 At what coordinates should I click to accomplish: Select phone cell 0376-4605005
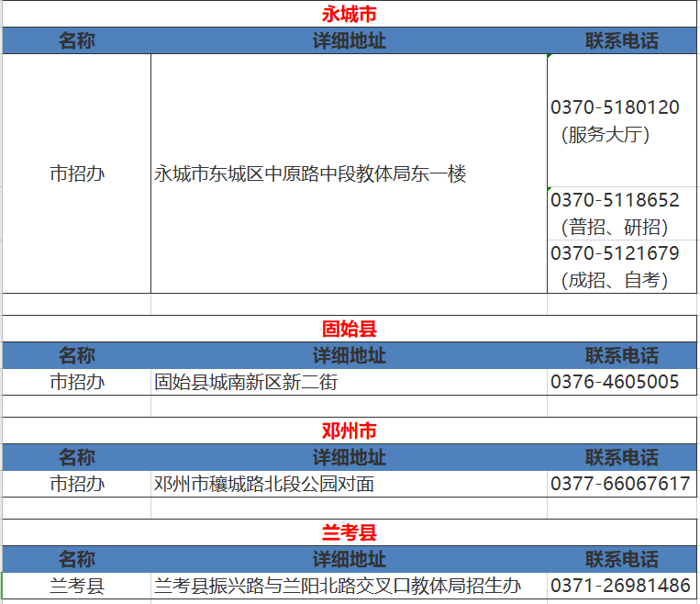click(x=622, y=382)
